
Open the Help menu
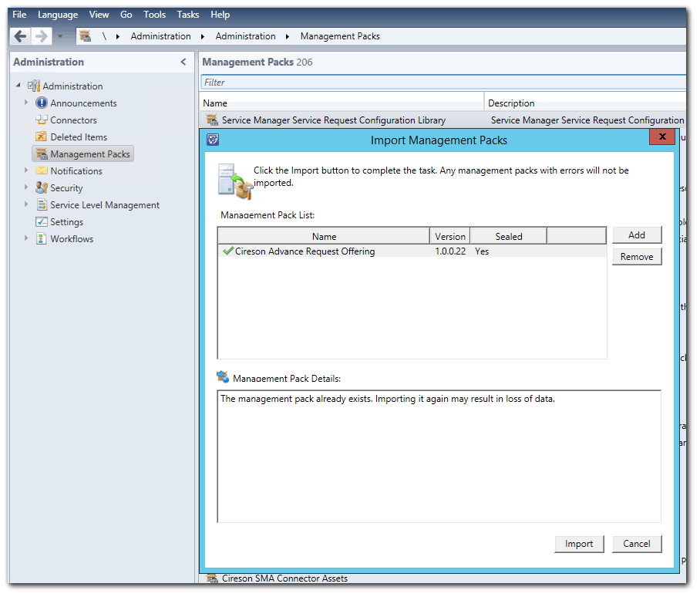(220, 15)
